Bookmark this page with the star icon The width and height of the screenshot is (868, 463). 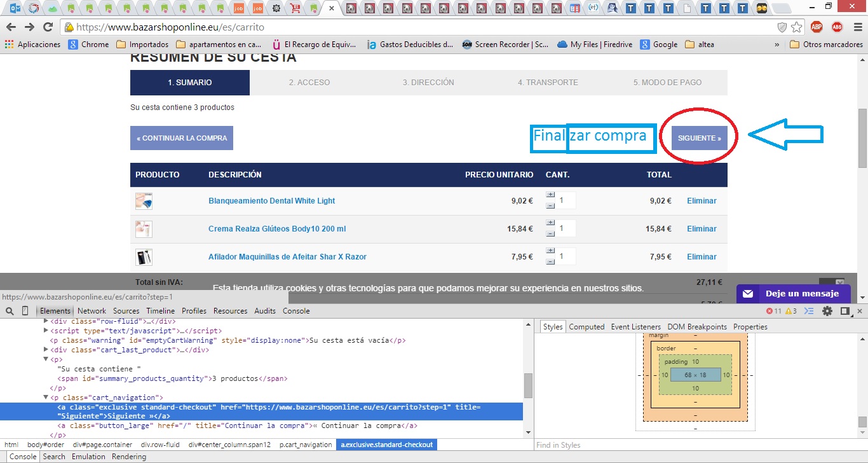coord(797,27)
